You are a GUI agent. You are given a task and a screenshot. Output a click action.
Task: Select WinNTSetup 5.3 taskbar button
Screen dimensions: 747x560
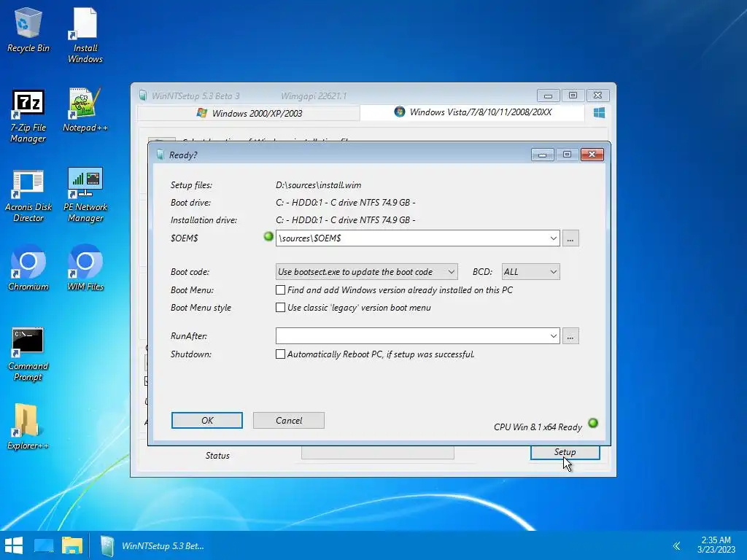pyautogui.click(x=152, y=545)
